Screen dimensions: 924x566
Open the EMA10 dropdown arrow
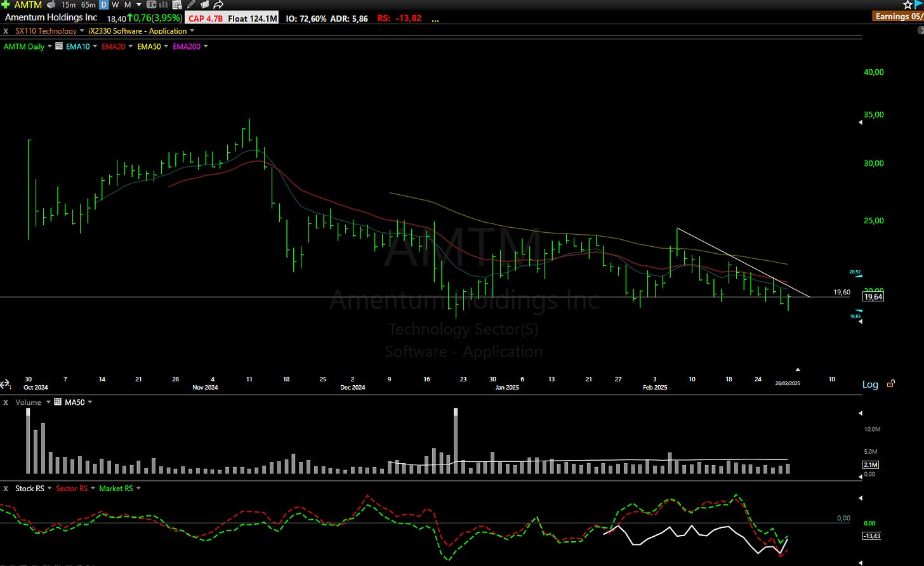[x=95, y=46]
